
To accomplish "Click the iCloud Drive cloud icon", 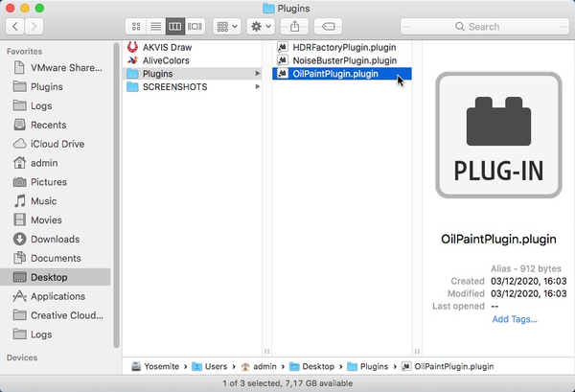I will pyautogui.click(x=19, y=144).
